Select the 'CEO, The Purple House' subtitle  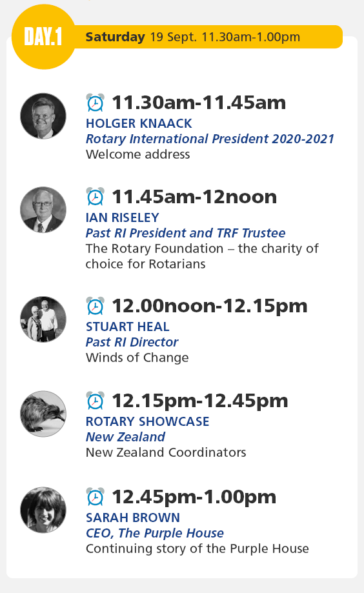tap(155, 533)
